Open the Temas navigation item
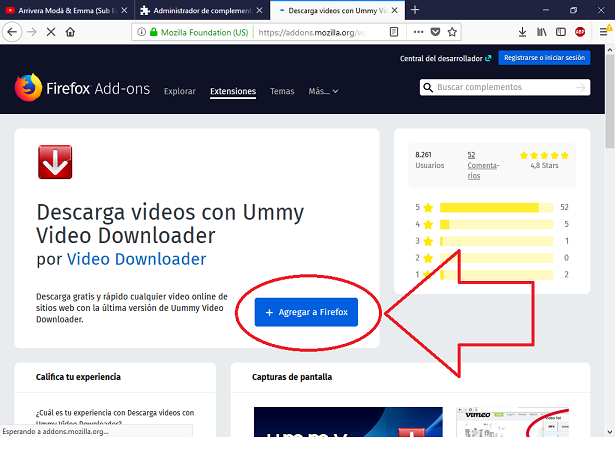 [282, 91]
